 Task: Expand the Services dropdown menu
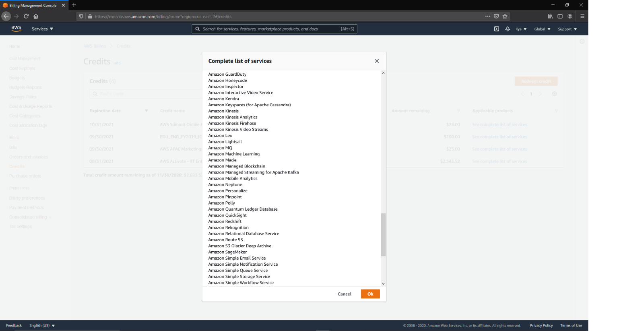click(x=42, y=29)
